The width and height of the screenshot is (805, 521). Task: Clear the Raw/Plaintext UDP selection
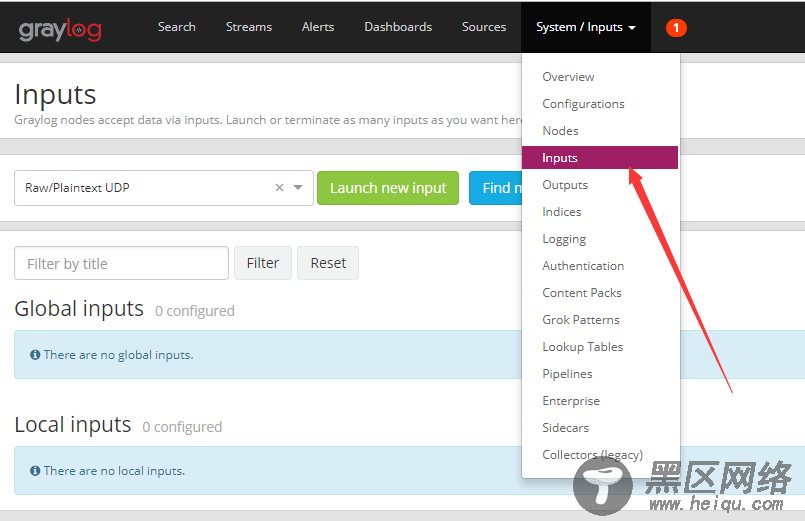(279, 188)
